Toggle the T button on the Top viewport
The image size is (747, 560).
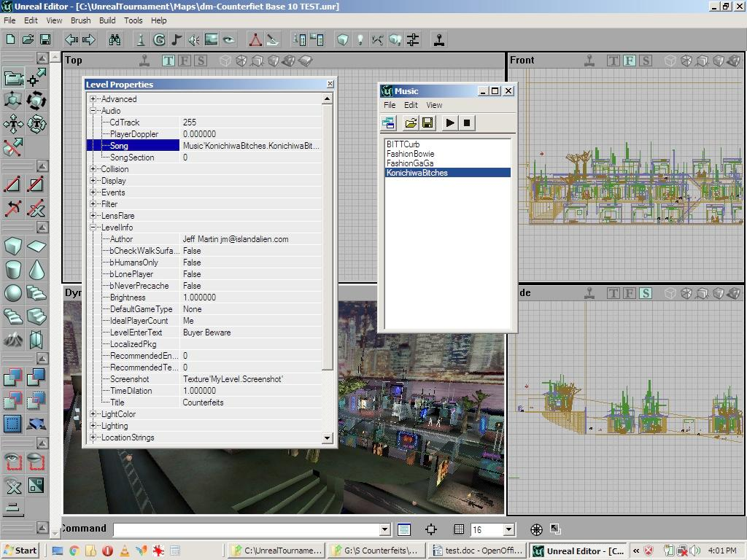coord(169,61)
